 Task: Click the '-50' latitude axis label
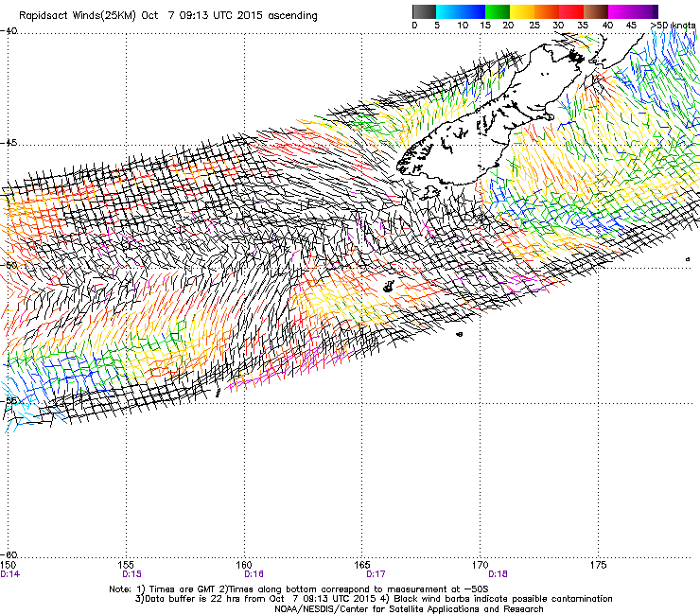(9, 265)
